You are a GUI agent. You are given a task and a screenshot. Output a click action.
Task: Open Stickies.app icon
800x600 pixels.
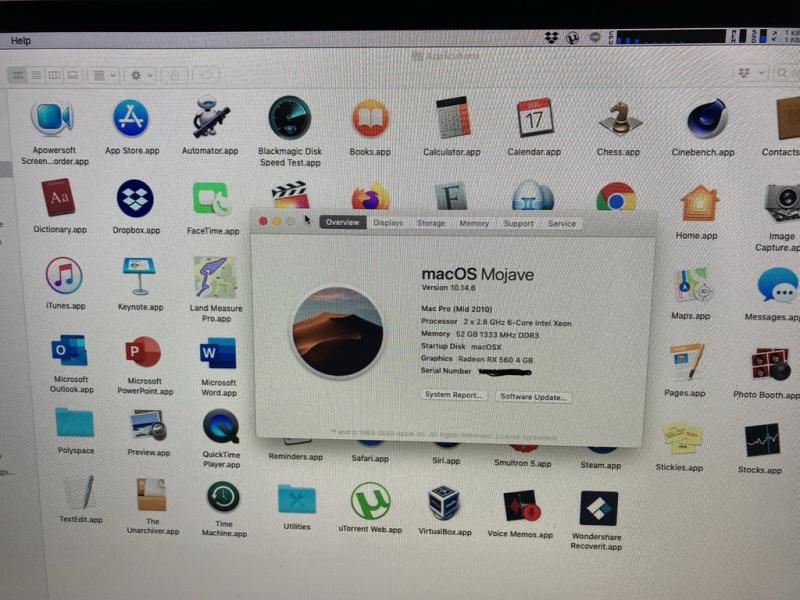(682, 438)
